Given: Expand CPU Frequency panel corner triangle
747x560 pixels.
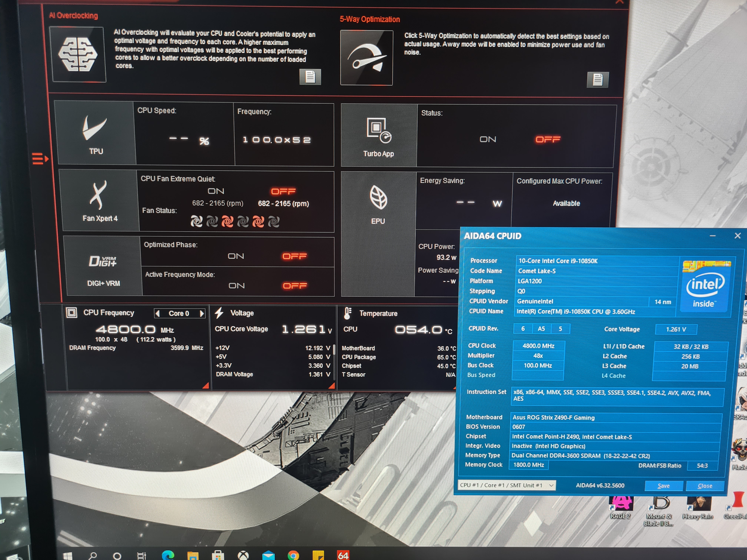Looking at the screenshot, I should [x=205, y=386].
